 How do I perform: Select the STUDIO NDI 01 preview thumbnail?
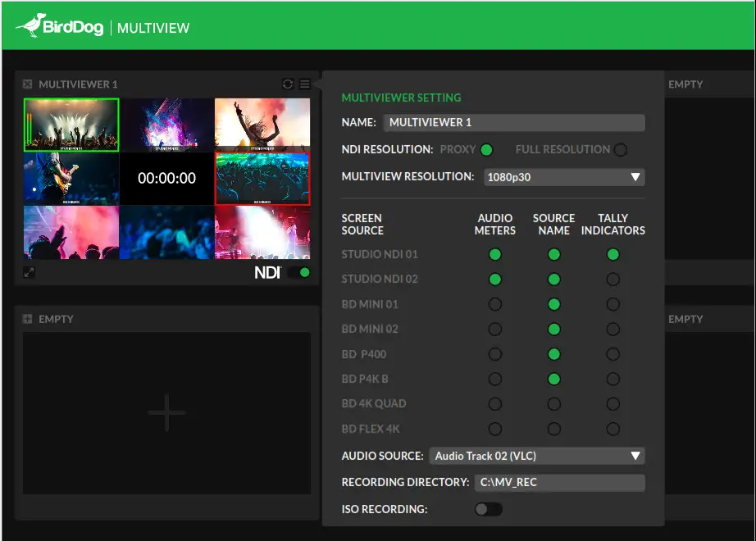point(71,124)
